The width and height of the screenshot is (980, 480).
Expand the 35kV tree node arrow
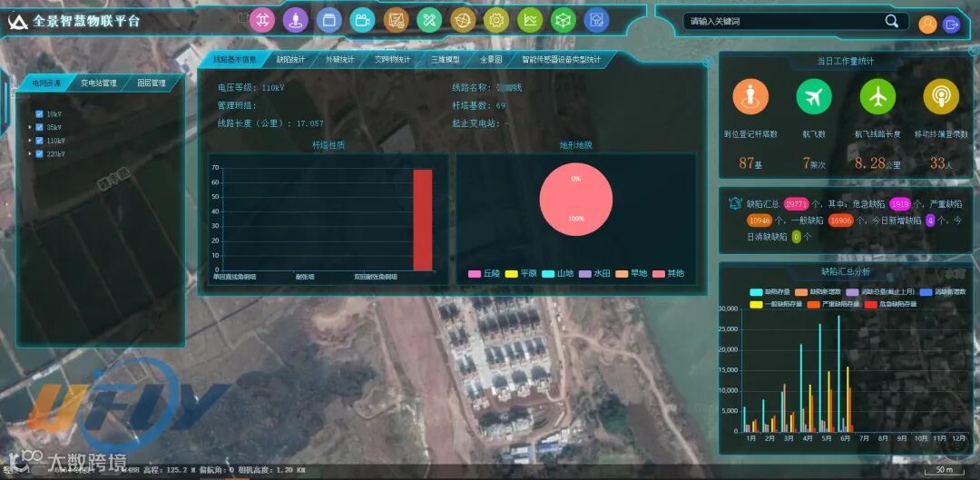tap(29, 128)
